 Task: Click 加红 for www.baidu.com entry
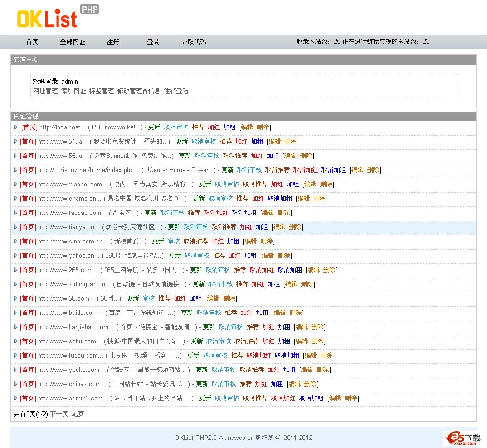pyautogui.click(x=246, y=312)
